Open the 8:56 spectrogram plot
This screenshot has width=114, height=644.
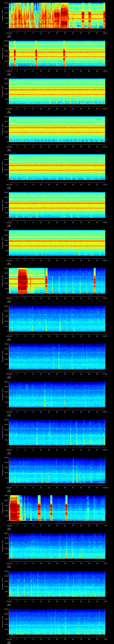click(x=57, y=357)
